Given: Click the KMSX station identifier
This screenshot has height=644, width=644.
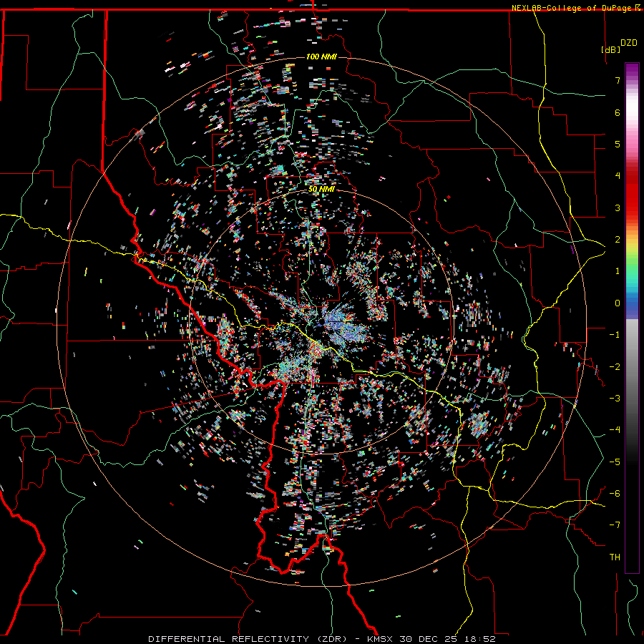Looking at the screenshot, I should (x=381, y=639).
